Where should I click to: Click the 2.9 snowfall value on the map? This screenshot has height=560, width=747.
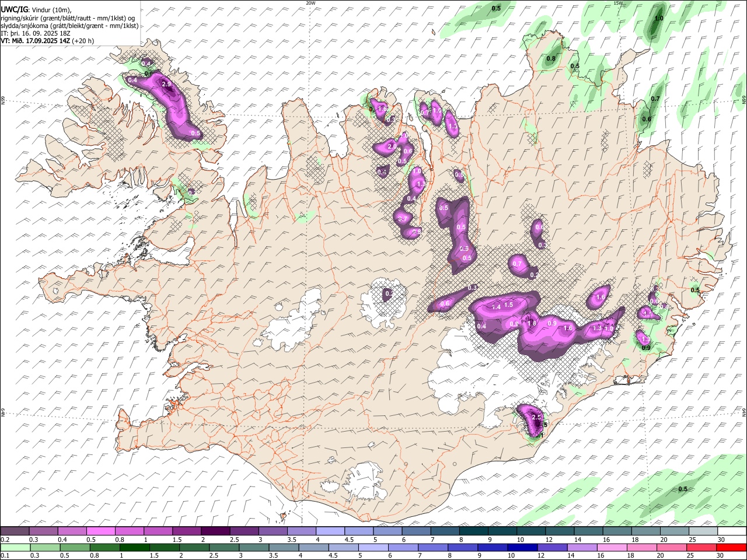[x=166, y=85]
